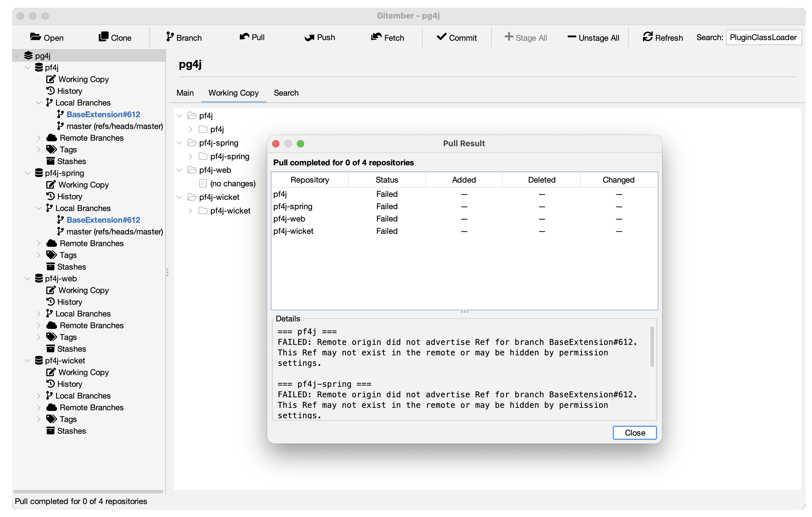Click the Refresh circular arrows icon

point(648,37)
